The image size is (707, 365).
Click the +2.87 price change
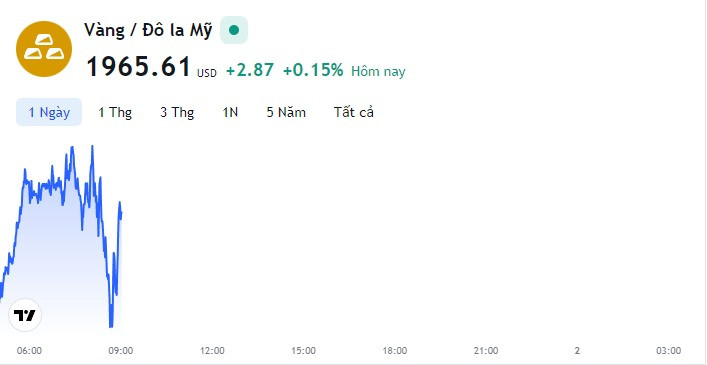pos(250,70)
